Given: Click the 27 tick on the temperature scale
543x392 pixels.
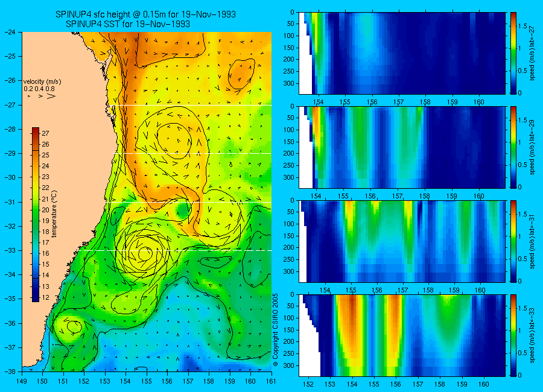Looking at the screenshot, I should click(45, 133).
